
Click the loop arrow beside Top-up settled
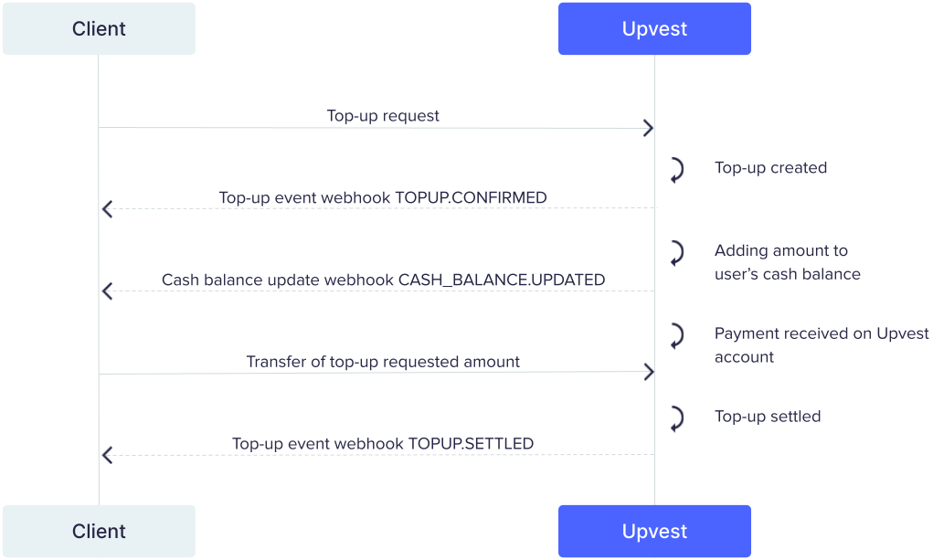pos(676,418)
